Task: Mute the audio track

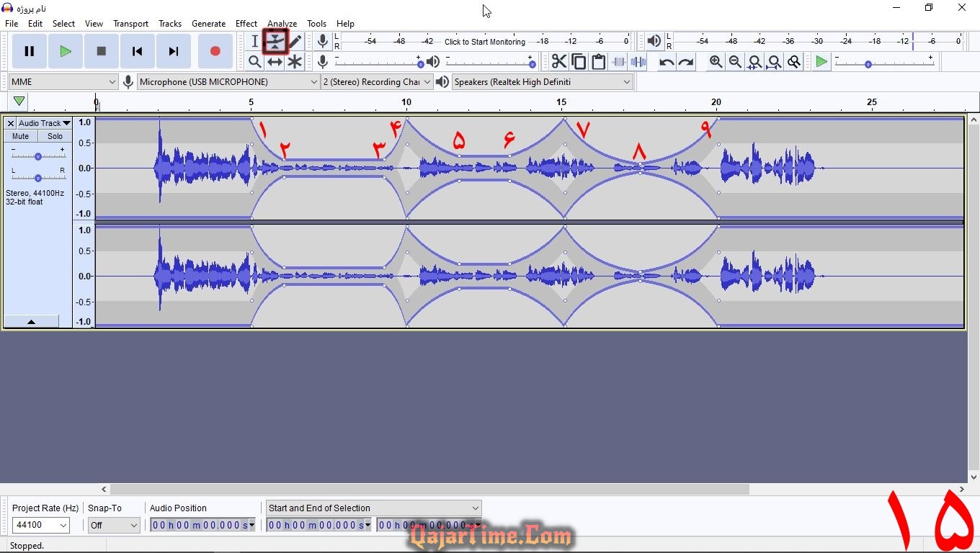Action: [21, 136]
